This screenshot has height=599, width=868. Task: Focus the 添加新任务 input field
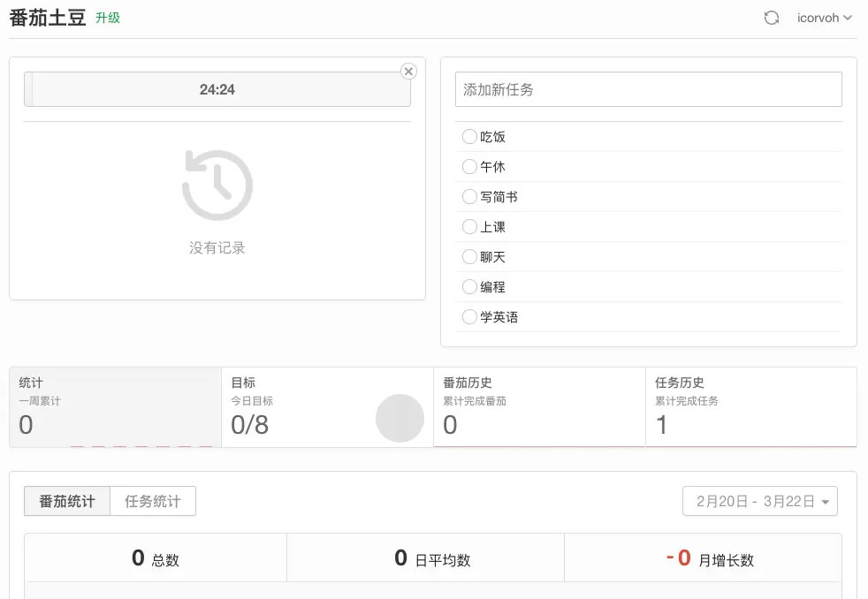tap(648, 89)
